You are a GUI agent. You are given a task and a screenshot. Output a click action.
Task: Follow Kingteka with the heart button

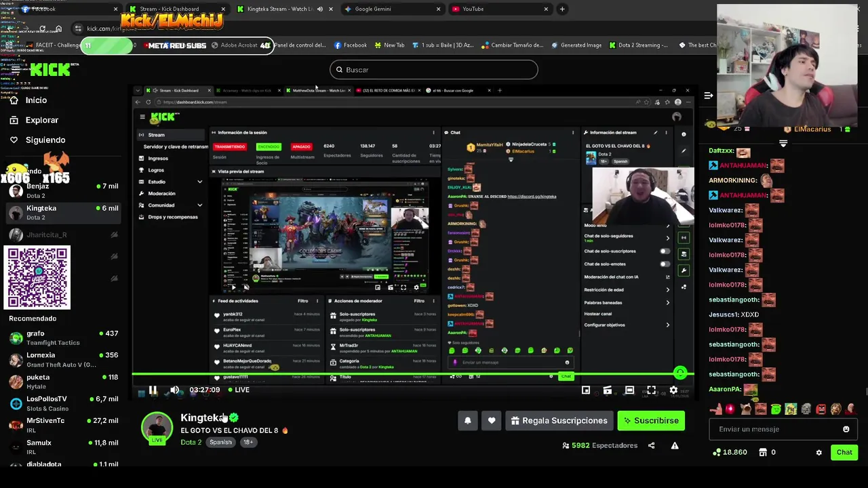[x=492, y=420]
